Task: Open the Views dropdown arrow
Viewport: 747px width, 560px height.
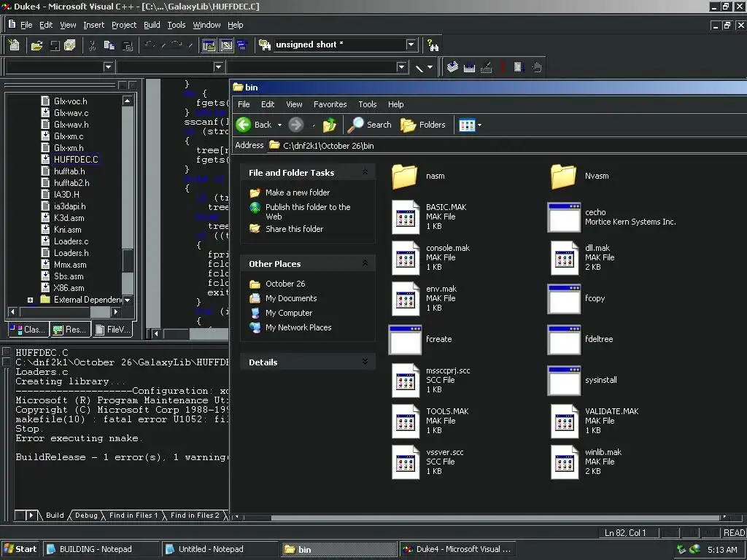Action: [479, 125]
